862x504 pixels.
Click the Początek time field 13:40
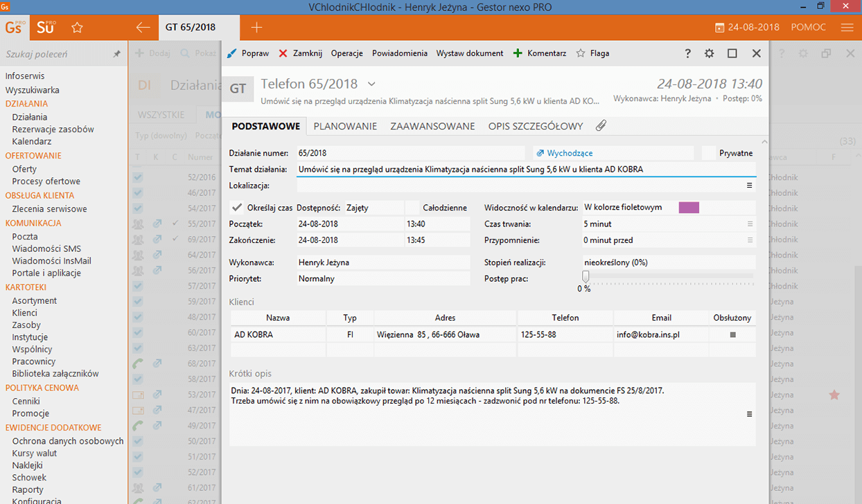coord(438,224)
